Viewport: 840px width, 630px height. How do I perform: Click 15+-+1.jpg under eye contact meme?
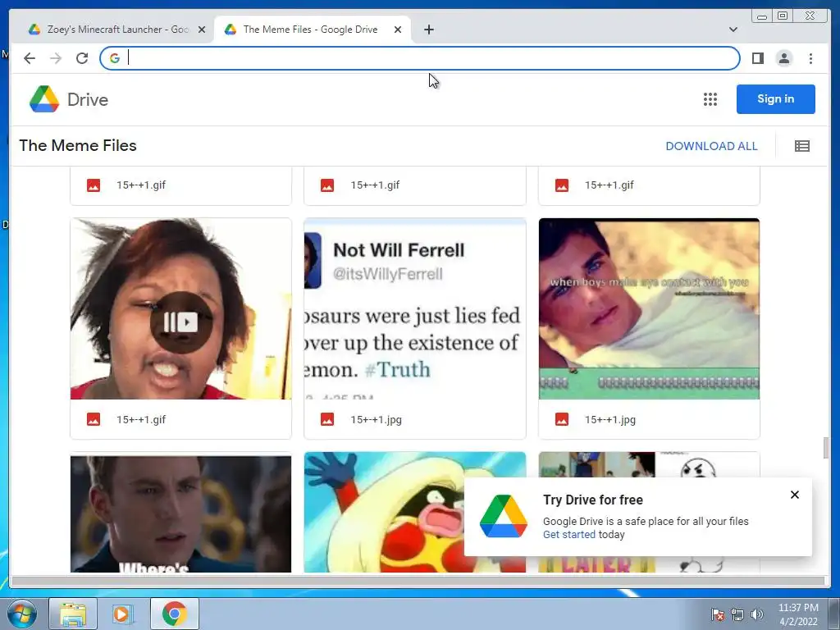[x=610, y=419]
